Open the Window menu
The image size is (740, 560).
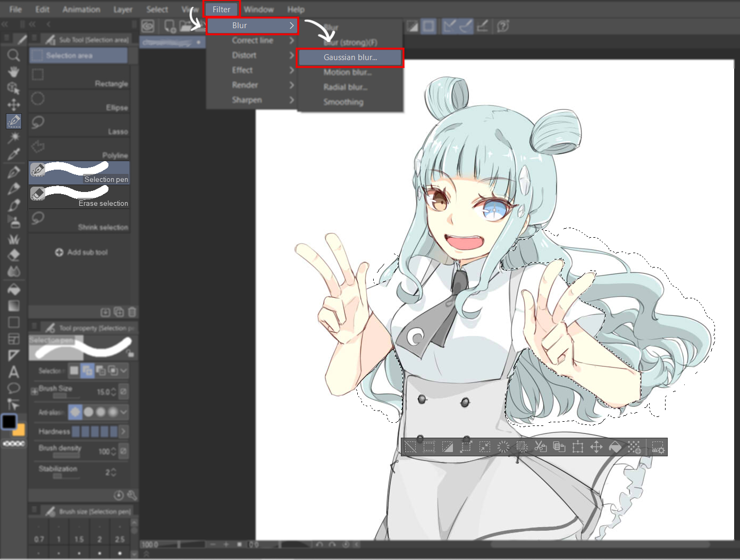259,9
